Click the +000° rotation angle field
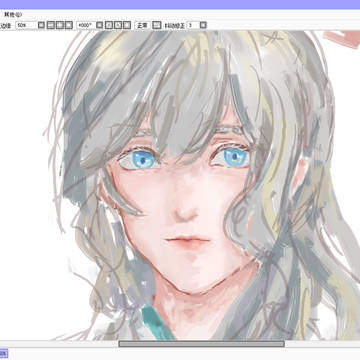This screenshot has width=360, height=360. coord(86,25)
